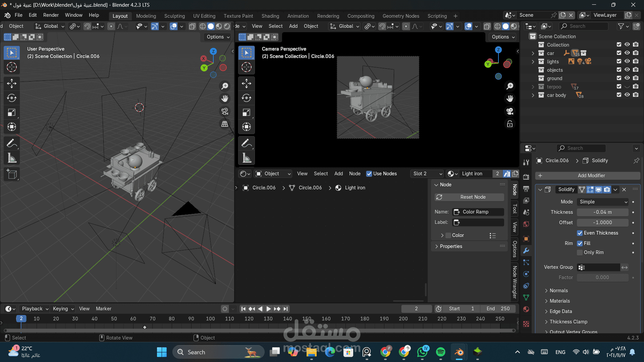Select the Measure tool in camera viewport

click(x=247, y=158)
